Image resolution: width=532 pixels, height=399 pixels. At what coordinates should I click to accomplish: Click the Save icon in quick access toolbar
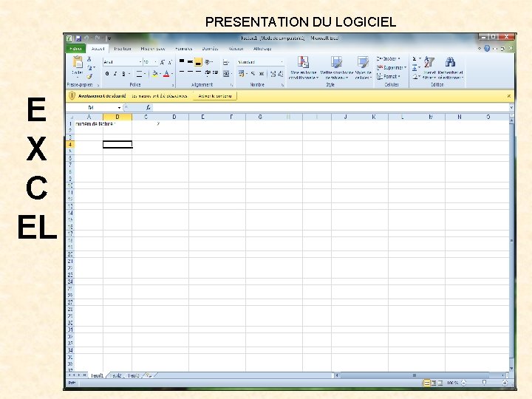(78, 38)
